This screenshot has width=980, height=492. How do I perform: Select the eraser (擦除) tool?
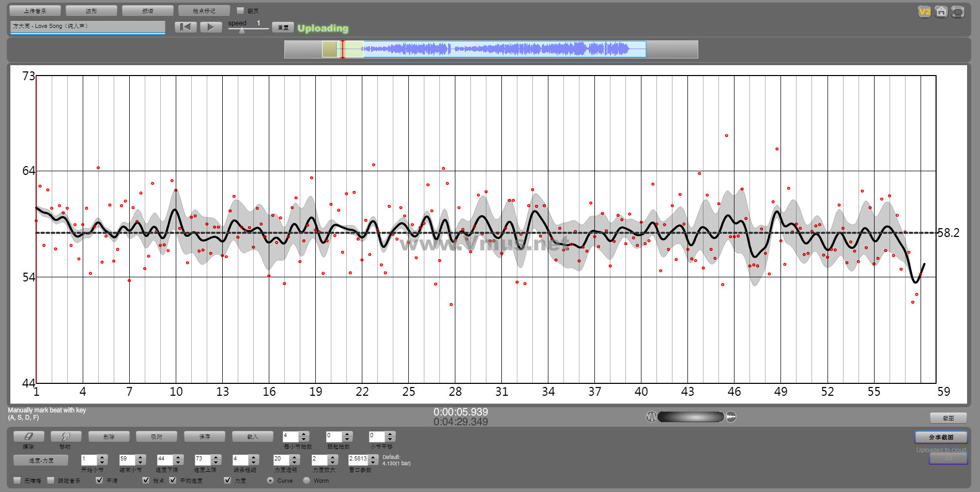click(x=28, y=437)
